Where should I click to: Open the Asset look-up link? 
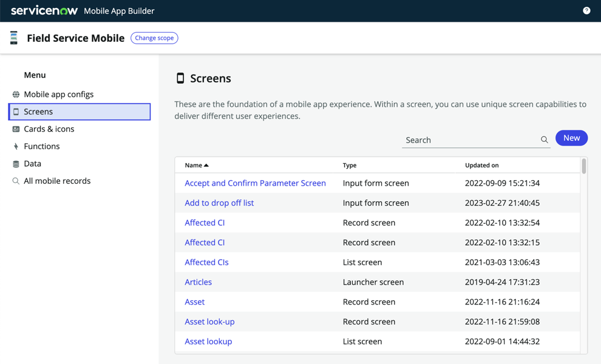pyautogui.click(x=209, y=322)
